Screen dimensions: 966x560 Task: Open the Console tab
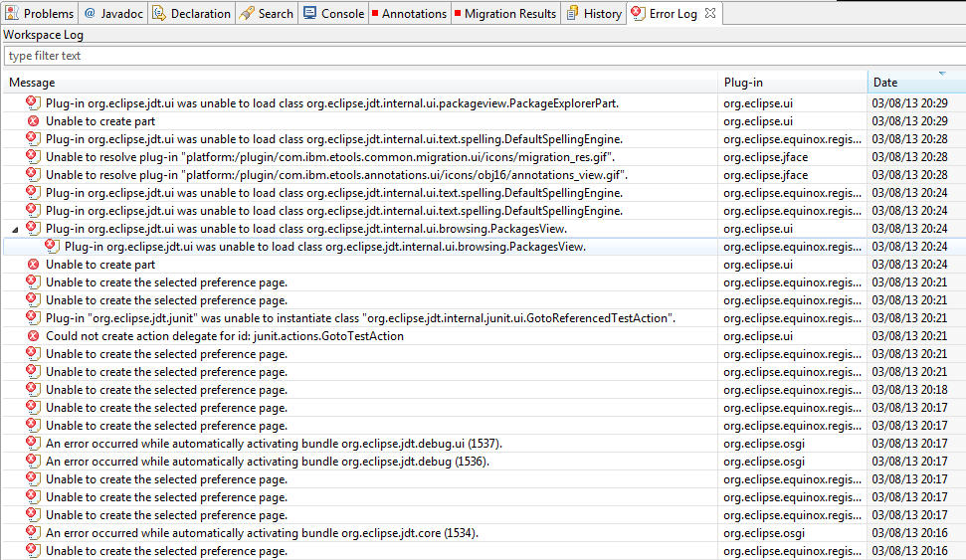[334, 13]
